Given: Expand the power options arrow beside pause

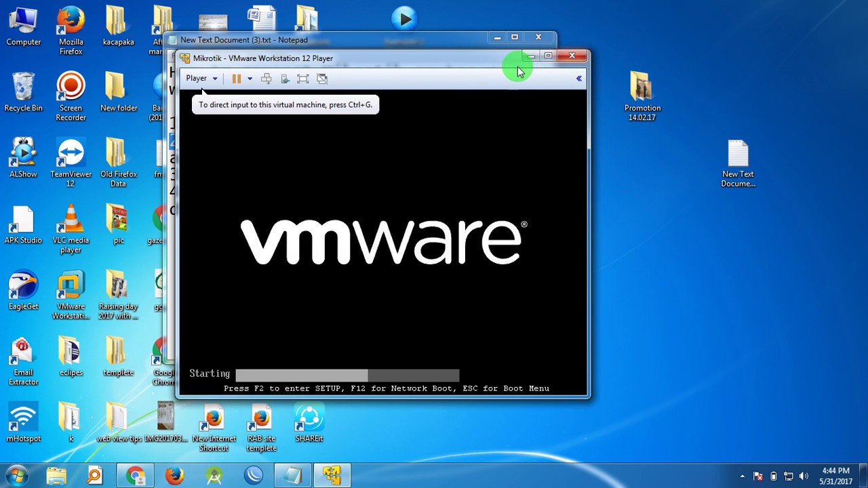Looking at the screenshot, I should point(250,79).
